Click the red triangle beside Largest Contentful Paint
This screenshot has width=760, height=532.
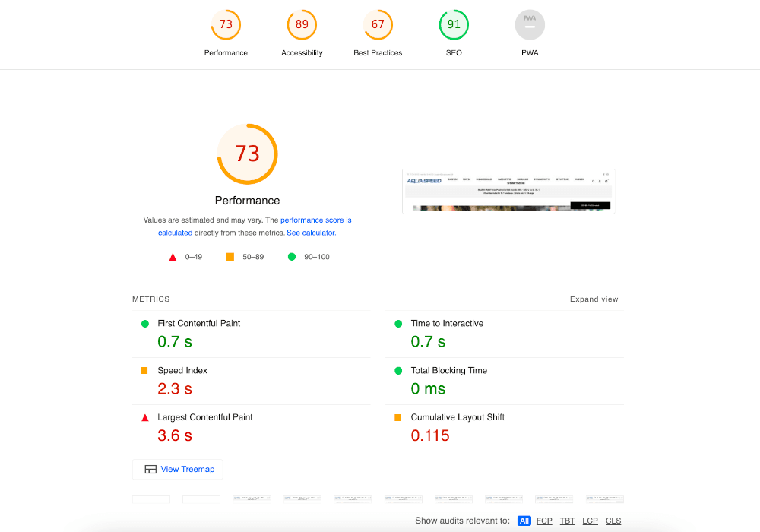coord(144,418)
